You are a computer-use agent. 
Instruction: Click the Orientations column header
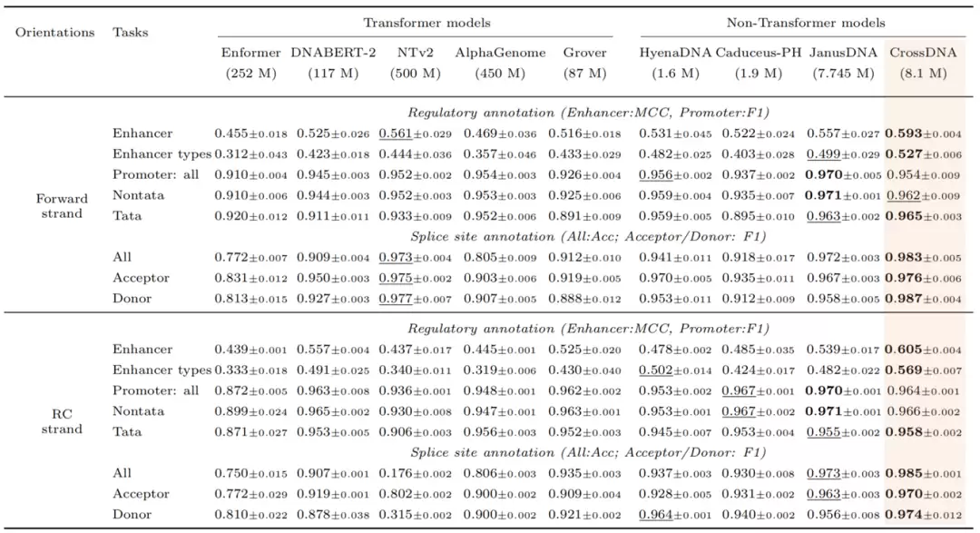click(x=55, y=33)
